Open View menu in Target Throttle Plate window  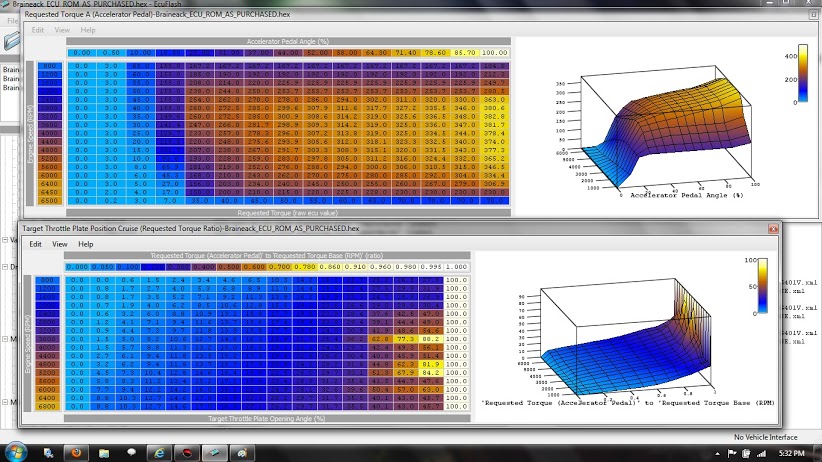pyautogui.click(x=60, y=244)
